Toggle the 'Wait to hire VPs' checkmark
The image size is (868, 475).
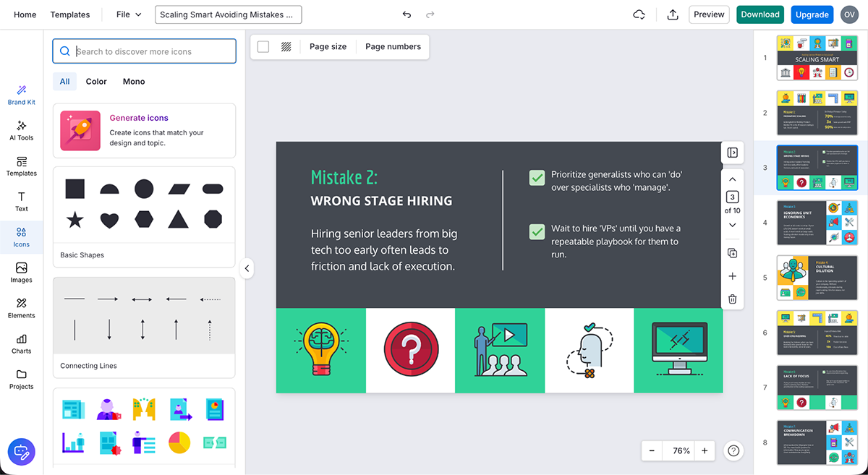(x=537, y=231)
